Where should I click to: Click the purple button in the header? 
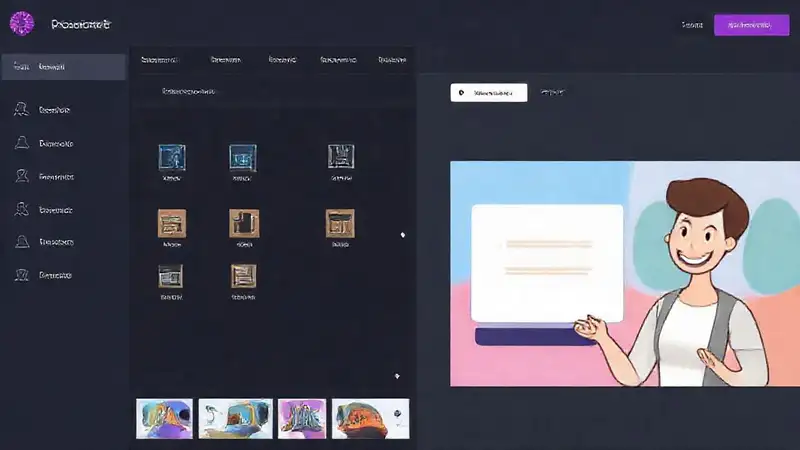tap(751, 25)
